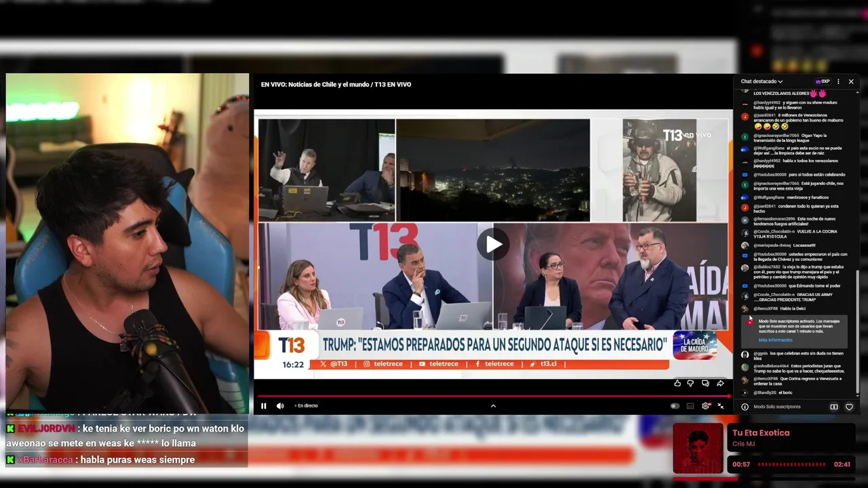Screen dimensions: 868x488
Task: Follow the 'Más información' link in chat
Action: 775,340
